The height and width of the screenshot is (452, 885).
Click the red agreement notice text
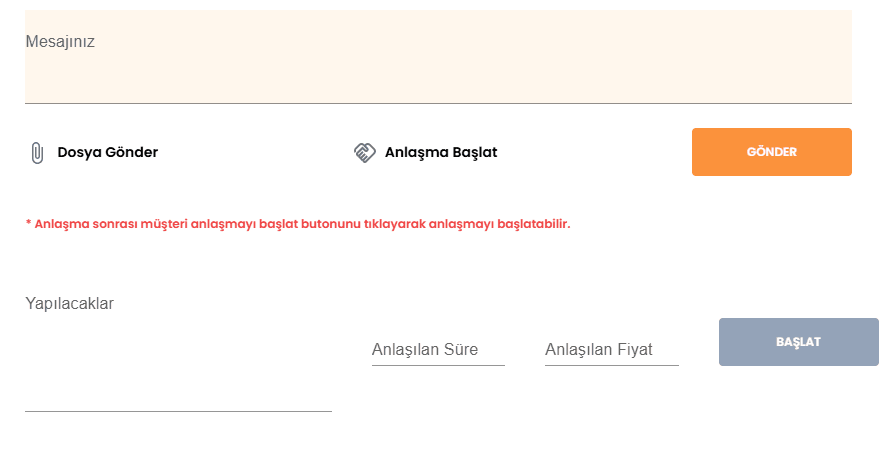click(297, 224)
